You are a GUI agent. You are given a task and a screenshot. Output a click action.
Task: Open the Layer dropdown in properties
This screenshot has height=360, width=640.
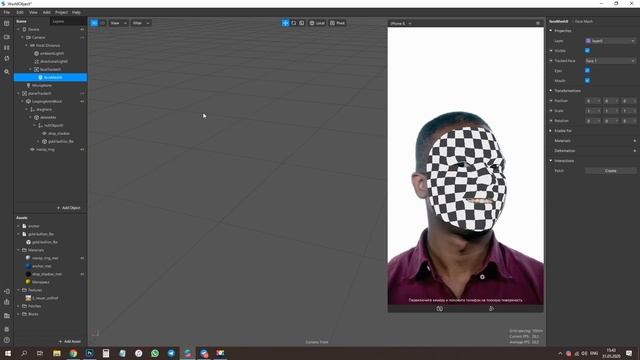tap(610, 41)
